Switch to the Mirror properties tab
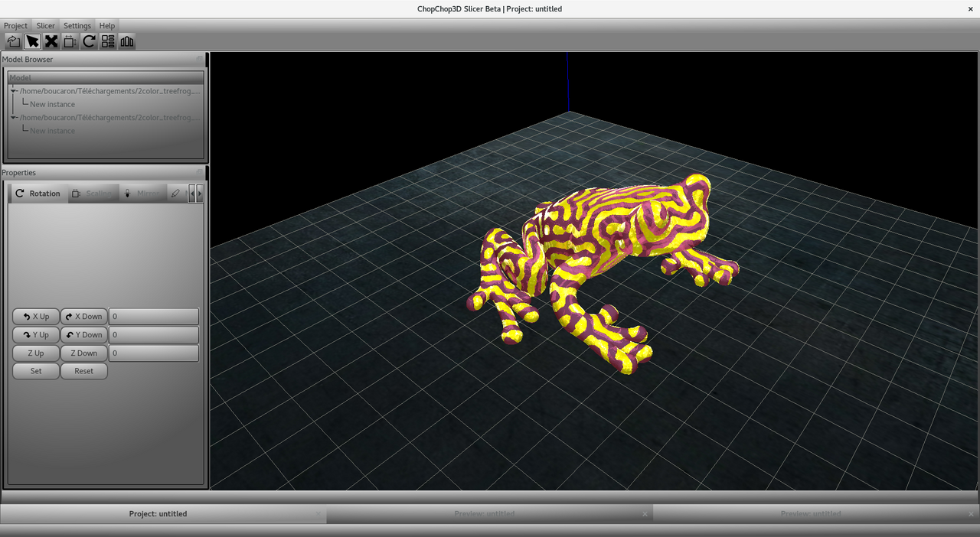The width and height of the screenshot is (980, 537). pyautogui.click(x=143, y=194)
